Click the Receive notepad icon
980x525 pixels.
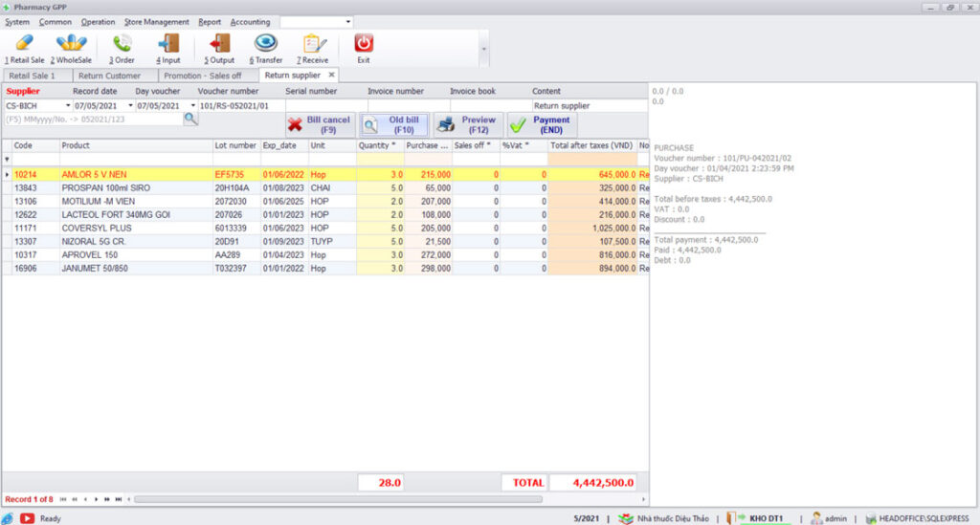point(313,44)
